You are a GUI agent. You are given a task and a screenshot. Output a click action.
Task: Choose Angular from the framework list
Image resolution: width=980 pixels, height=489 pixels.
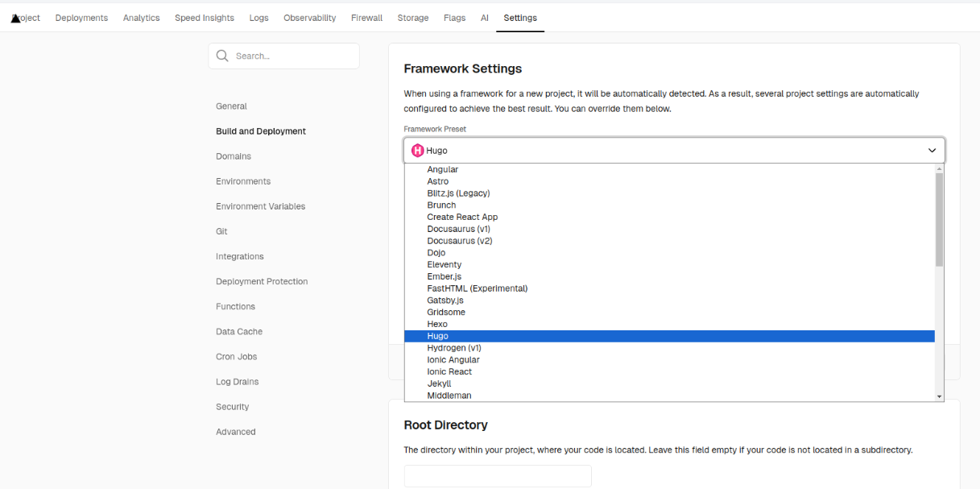(x=669, y=169)
